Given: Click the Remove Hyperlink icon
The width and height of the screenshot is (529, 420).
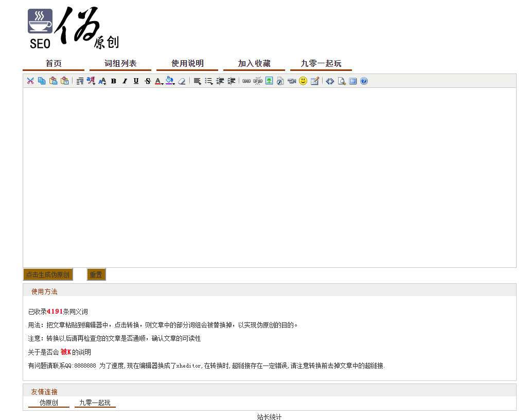Looking at the screenshot, I should [x=258, y=81].
